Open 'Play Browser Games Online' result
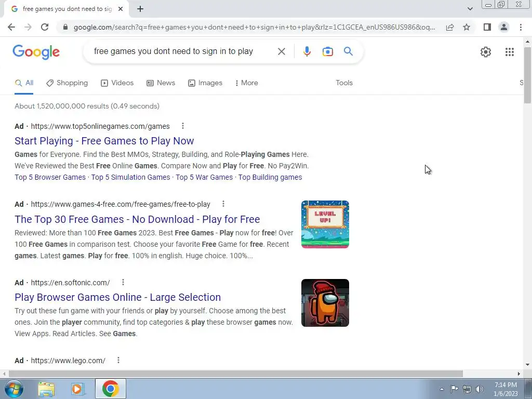The width and height of the screenshot is (532, 399). tap(118, 297)
